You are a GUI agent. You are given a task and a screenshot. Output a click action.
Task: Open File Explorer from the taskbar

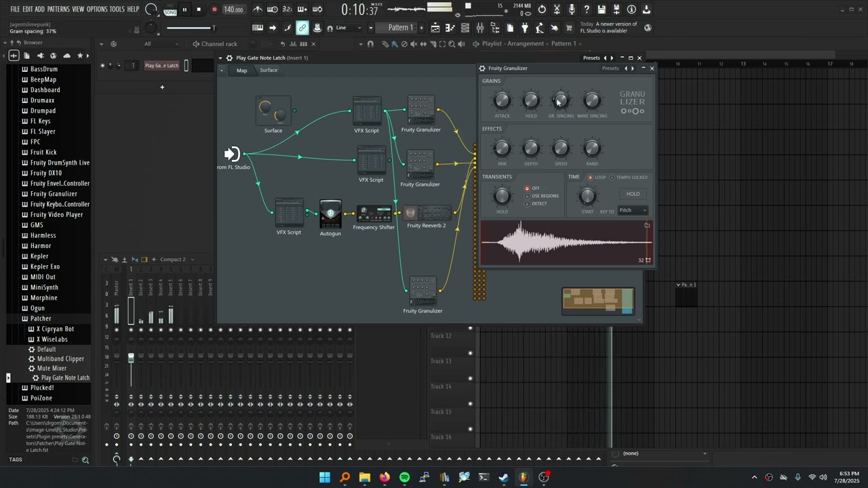coord(365,477)
